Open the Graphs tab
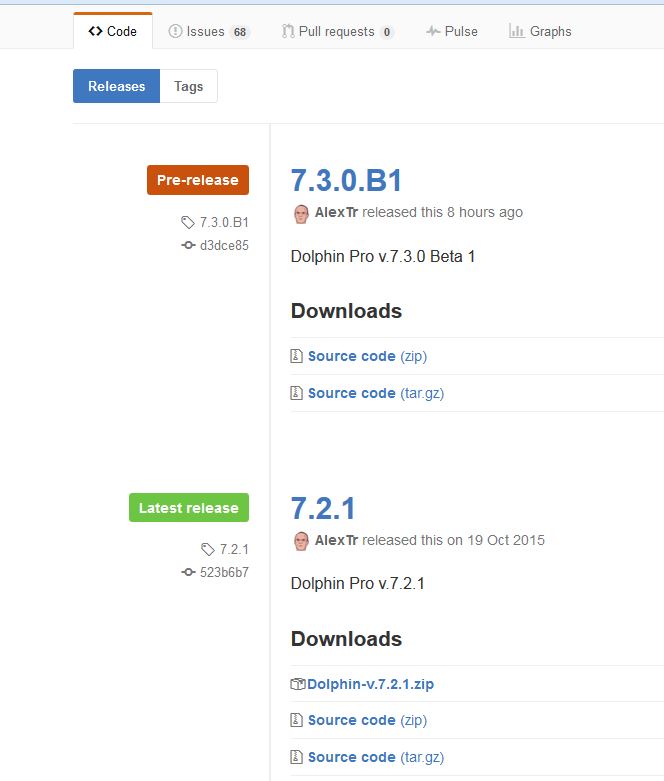The width and height of the screenshot is (664, 781). point(540,31)
